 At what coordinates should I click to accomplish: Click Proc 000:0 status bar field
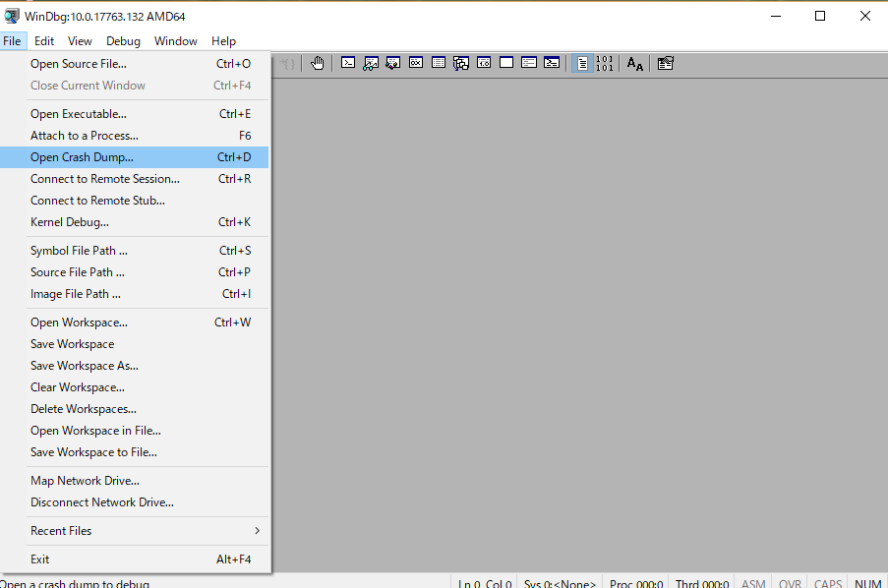pyautogui.click(x=636, y=583)
